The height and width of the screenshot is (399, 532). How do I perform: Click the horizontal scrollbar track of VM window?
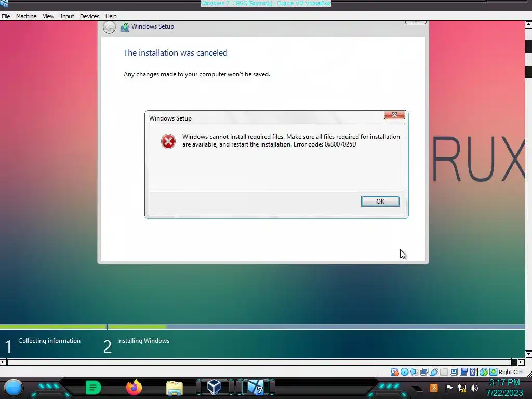259,362
